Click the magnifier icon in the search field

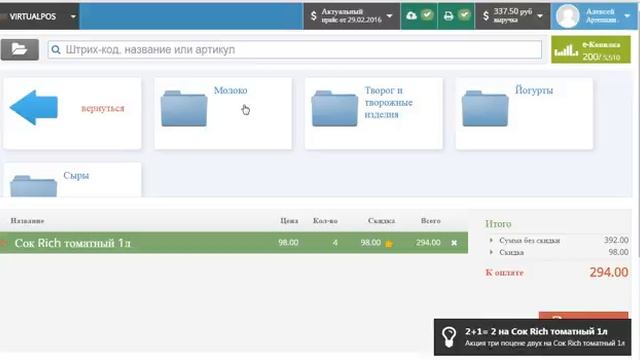click(x=56, y=50)
